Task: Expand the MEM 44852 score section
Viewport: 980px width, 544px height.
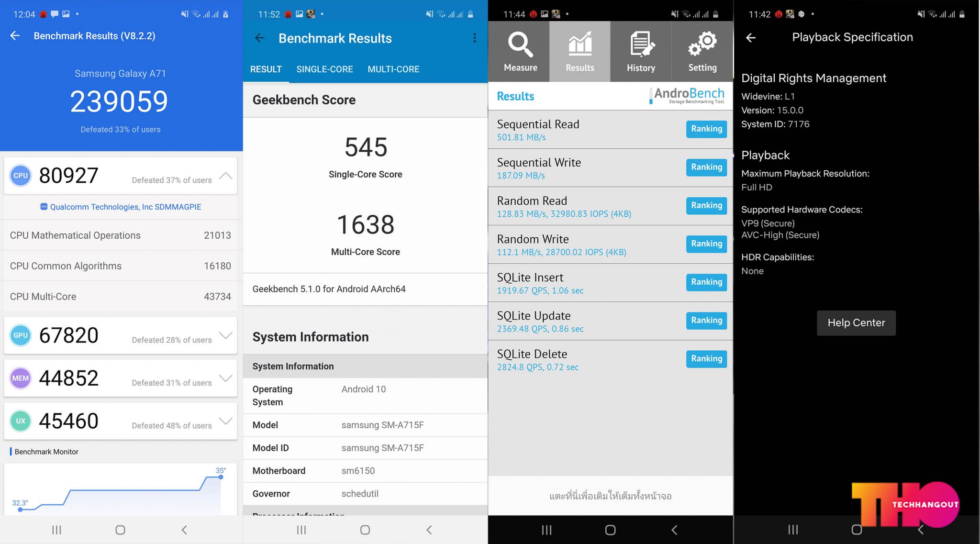Action: tap(226, 378)
